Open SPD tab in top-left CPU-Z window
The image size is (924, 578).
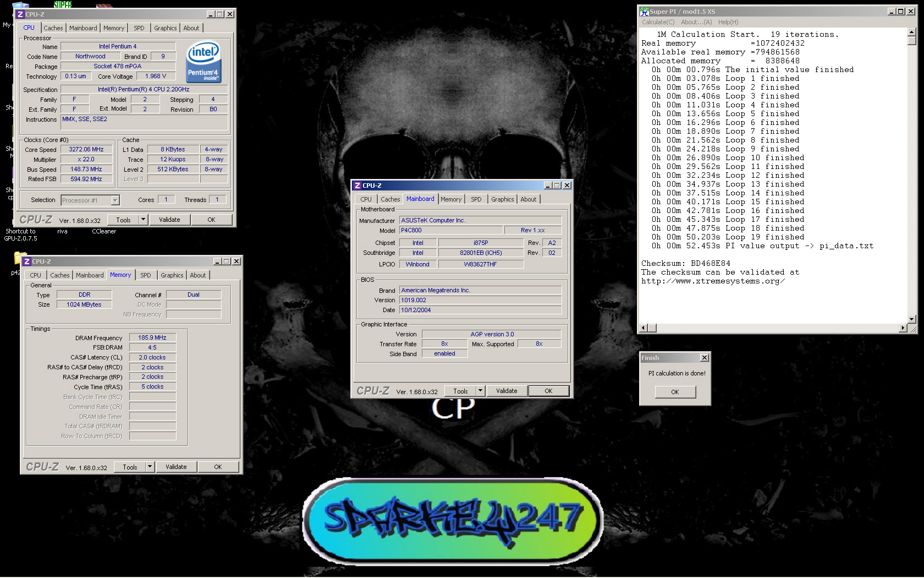139,28
